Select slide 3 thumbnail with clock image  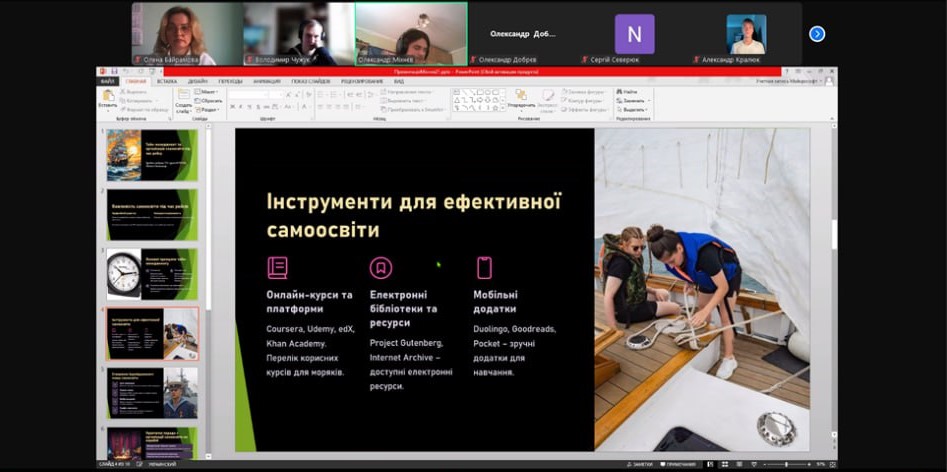pos(152,274)
